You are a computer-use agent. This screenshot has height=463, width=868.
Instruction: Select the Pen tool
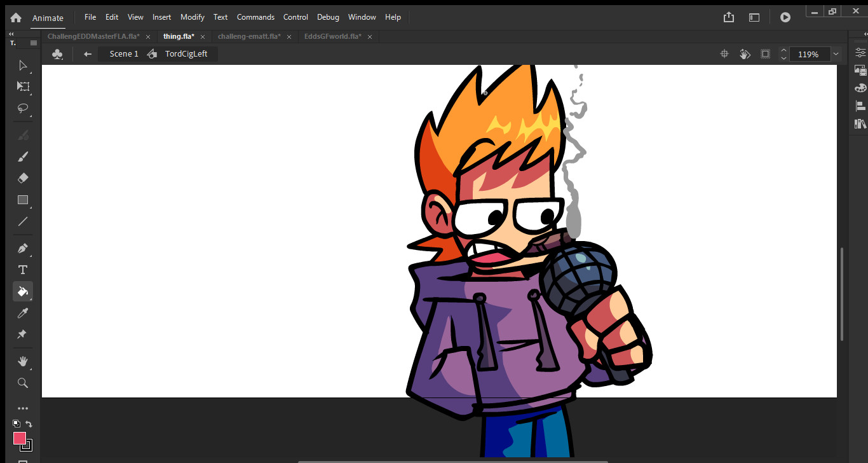[23, 248]
